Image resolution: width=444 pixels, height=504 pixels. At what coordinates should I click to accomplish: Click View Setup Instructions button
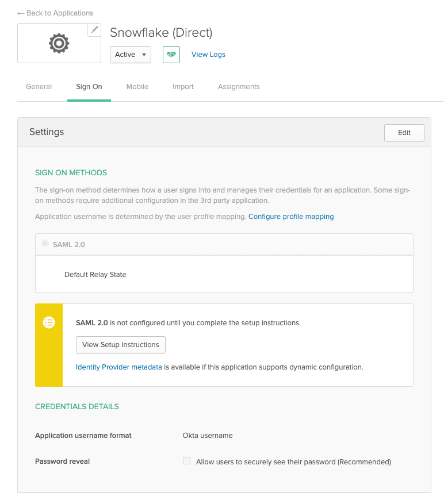(121, 345)
